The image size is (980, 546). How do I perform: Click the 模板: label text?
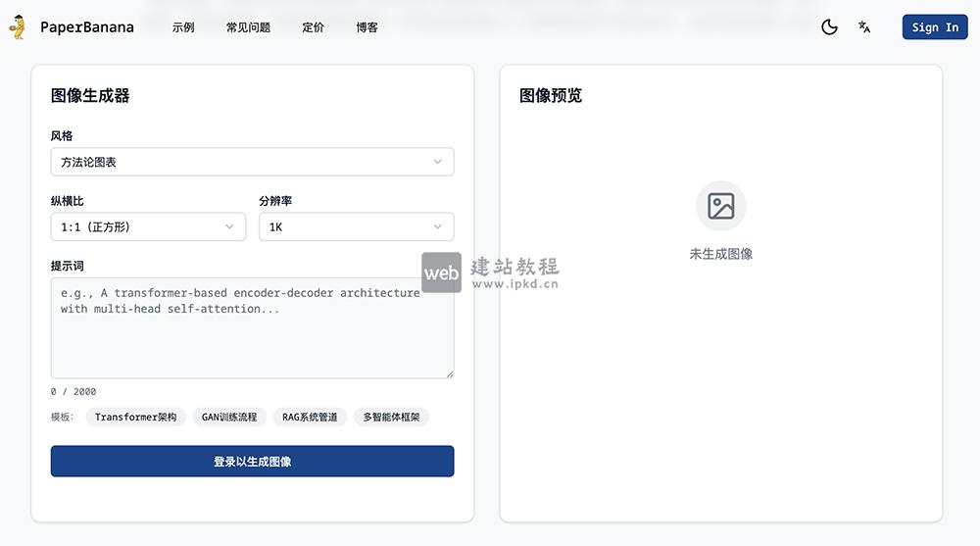pyautogui.click(x=62, y=417)
